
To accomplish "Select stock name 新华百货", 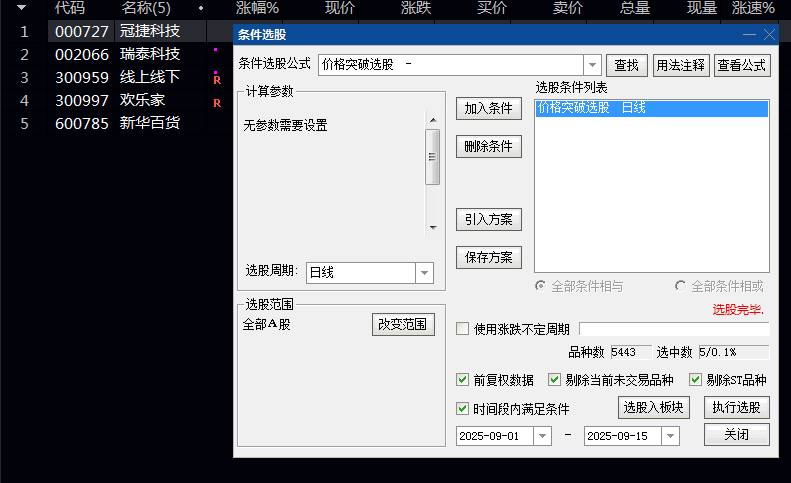I will (150, 123).
